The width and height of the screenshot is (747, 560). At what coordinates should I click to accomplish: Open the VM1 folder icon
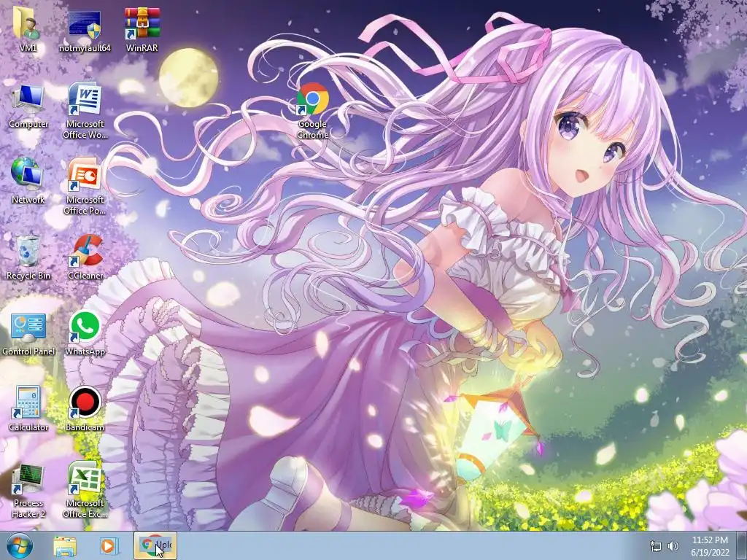point(28,29)
